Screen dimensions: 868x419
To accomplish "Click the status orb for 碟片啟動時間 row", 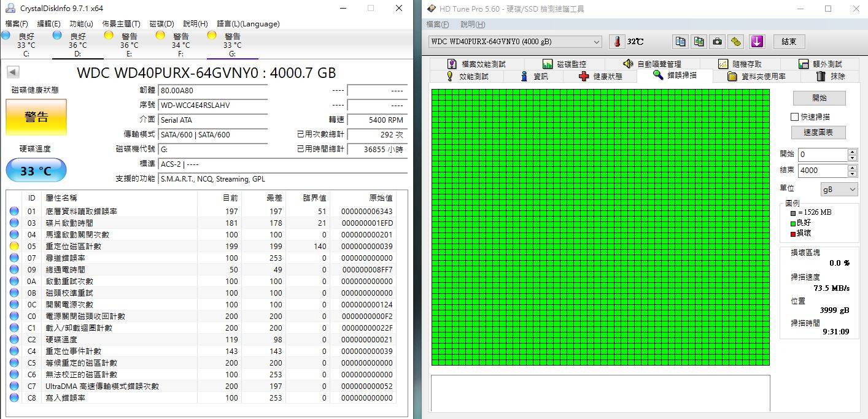I will click(14, 223).
